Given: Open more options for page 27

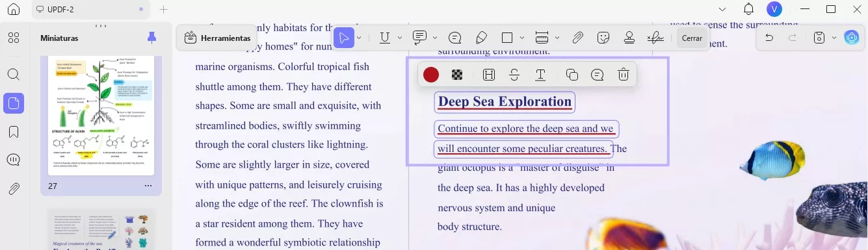Looking at the screenshot, I should [148, 186].
